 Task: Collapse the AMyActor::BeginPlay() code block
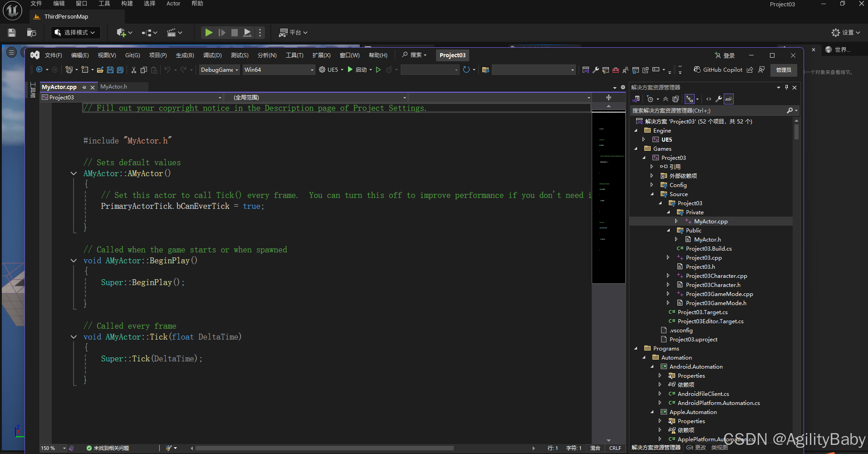(74, 261)
